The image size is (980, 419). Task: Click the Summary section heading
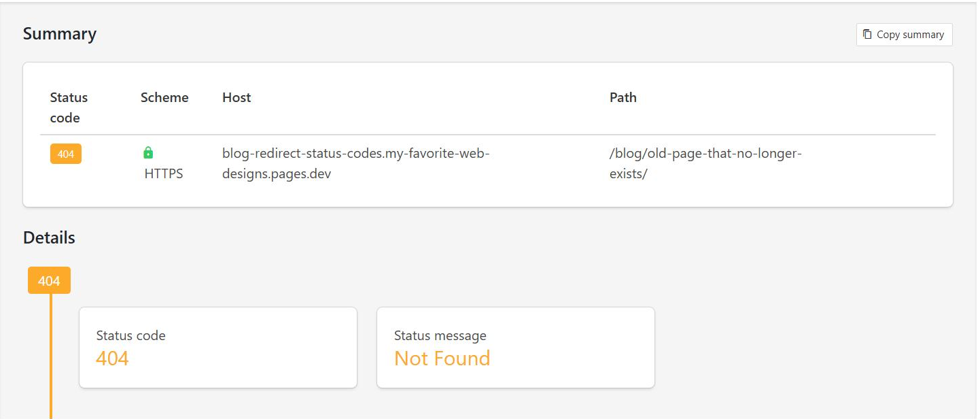click(x=60, y=34)
